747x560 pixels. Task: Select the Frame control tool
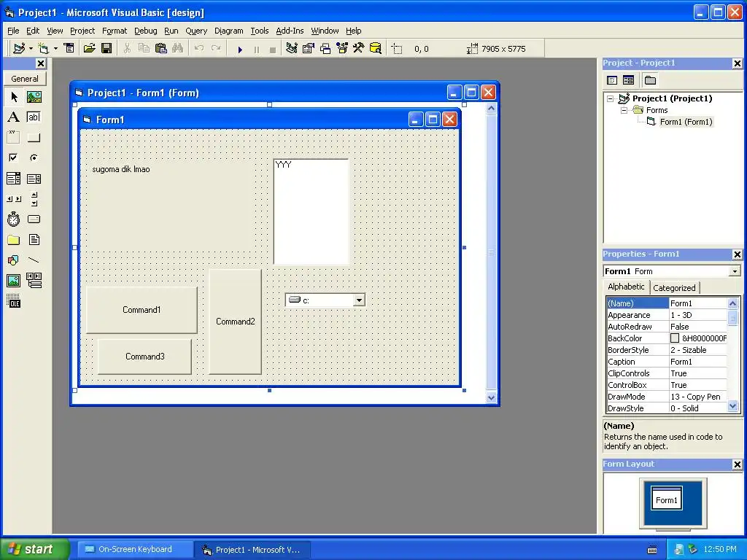tap(14, 138)
